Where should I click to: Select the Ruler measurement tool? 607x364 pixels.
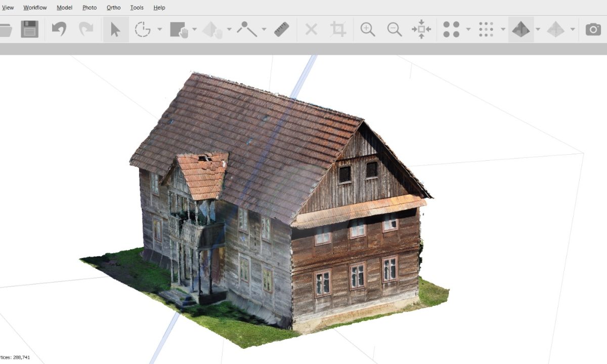pos(281,29)
